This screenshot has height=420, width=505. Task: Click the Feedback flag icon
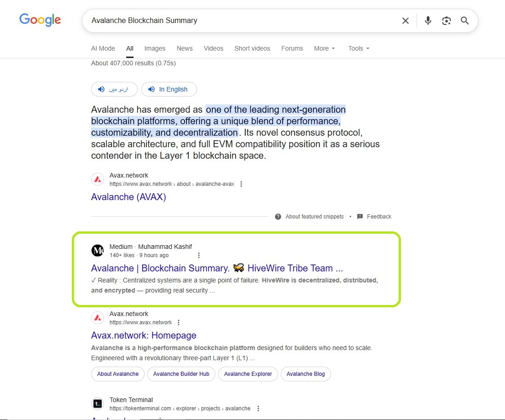pyautogui.click(x=360, y=217)
